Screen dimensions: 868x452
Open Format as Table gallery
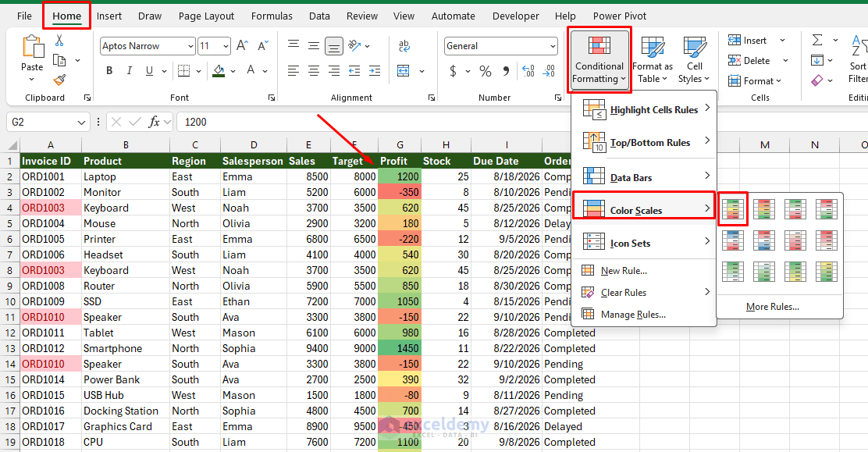pyautogui.click(x=653, y=60)
